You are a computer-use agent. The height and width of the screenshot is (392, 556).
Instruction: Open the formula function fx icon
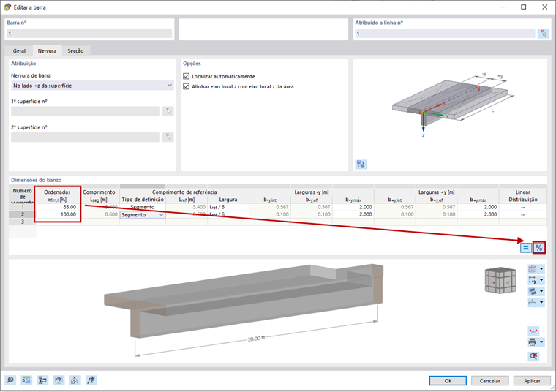91,380
